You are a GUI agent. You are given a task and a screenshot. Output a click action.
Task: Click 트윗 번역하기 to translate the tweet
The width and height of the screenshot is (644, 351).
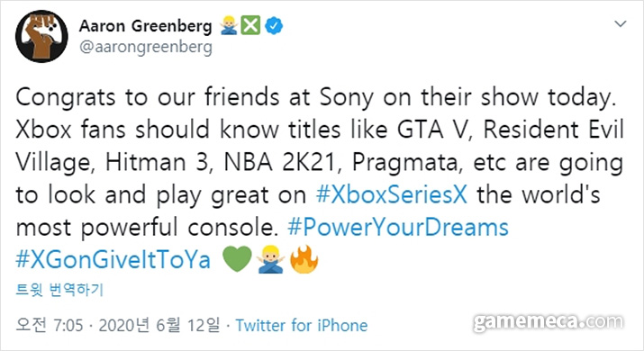tap(59, 290)
